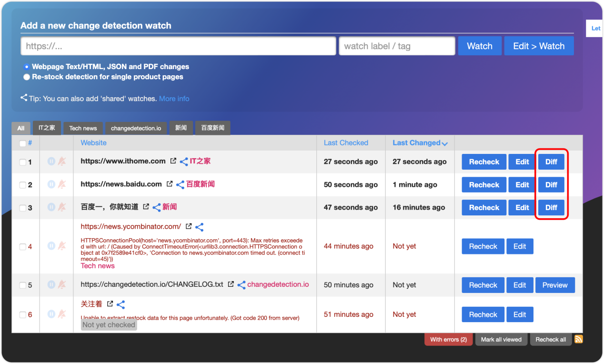Open the RSS feed icon at bottom right
The width and height of the screenshot is (604, 364).
point(578,339)
